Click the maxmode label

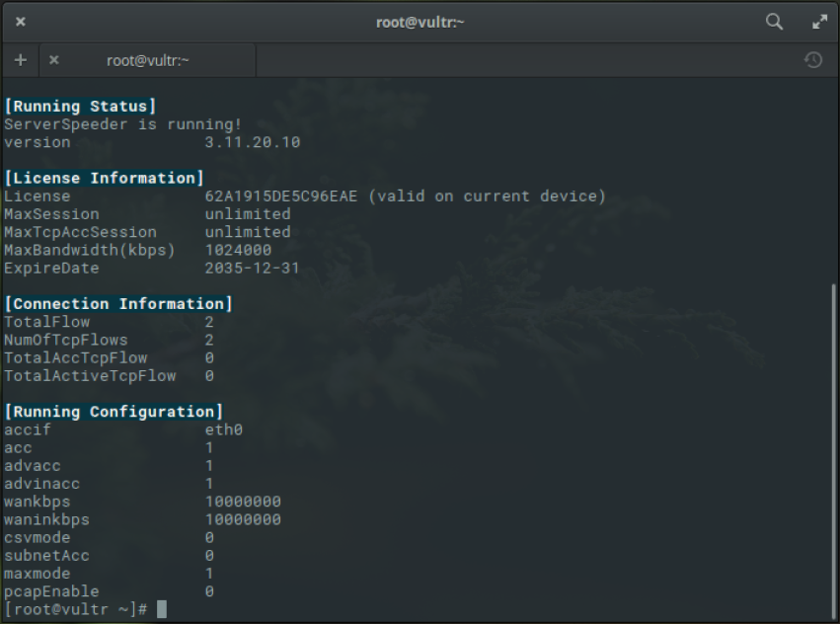(38, 574)
